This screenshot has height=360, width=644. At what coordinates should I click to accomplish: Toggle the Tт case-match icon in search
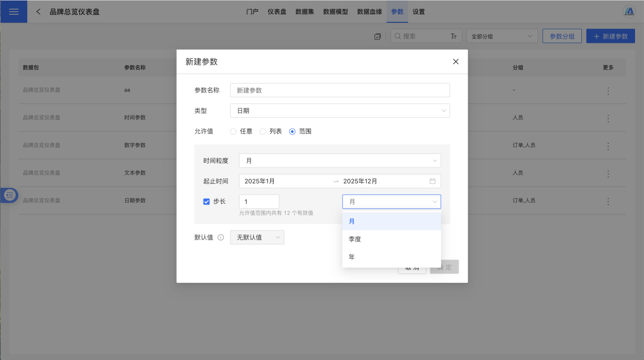tap(453, 36)
